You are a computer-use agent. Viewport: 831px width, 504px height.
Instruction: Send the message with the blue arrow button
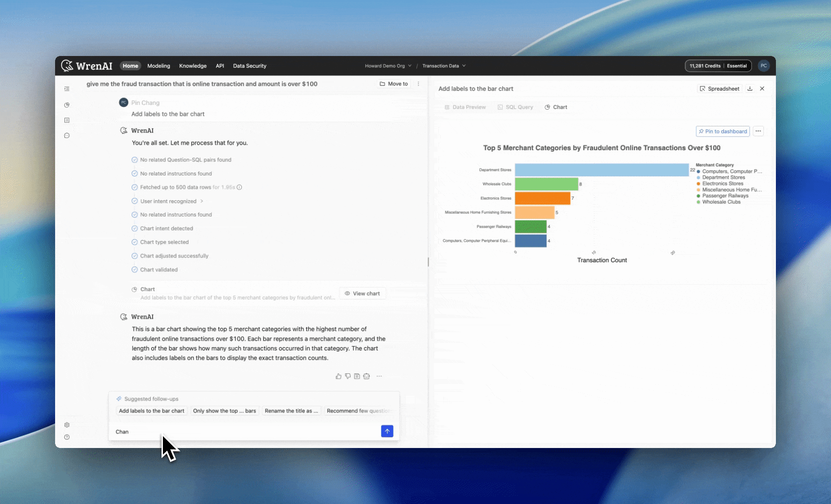click(387, 431)
